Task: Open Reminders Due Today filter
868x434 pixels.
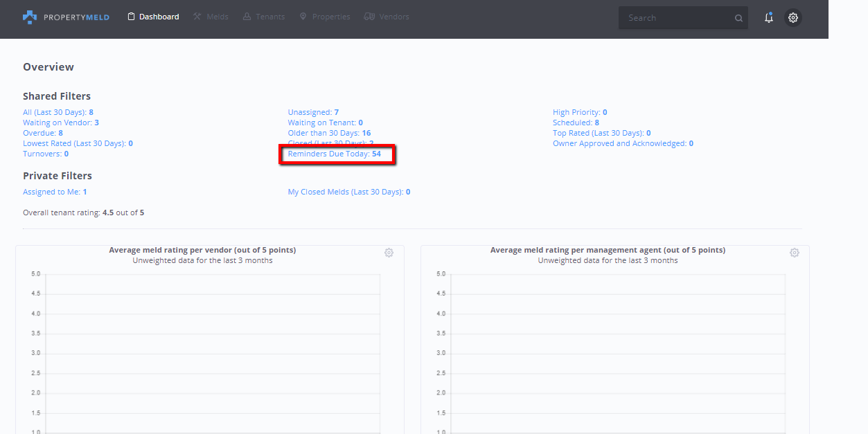Action: [x=334, y=154]
